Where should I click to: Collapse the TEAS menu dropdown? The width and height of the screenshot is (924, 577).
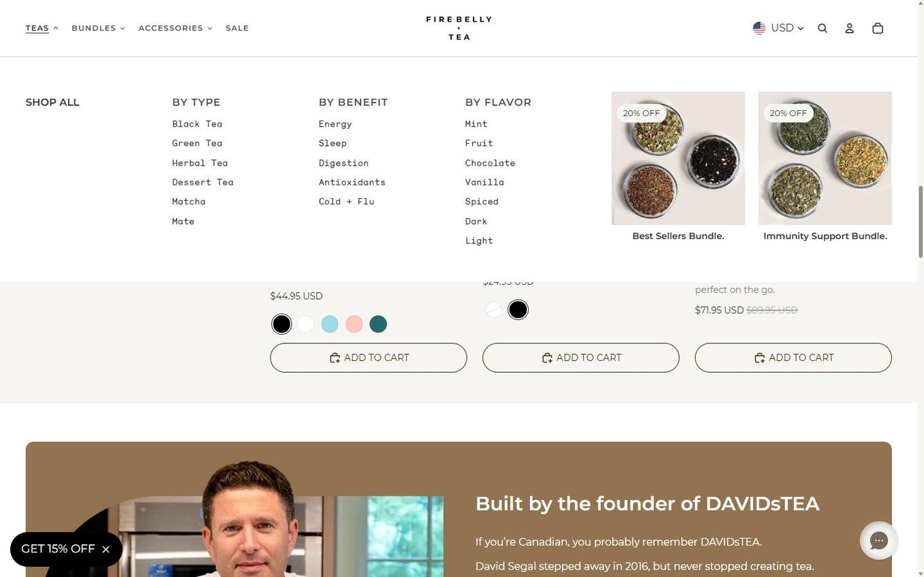42,28
